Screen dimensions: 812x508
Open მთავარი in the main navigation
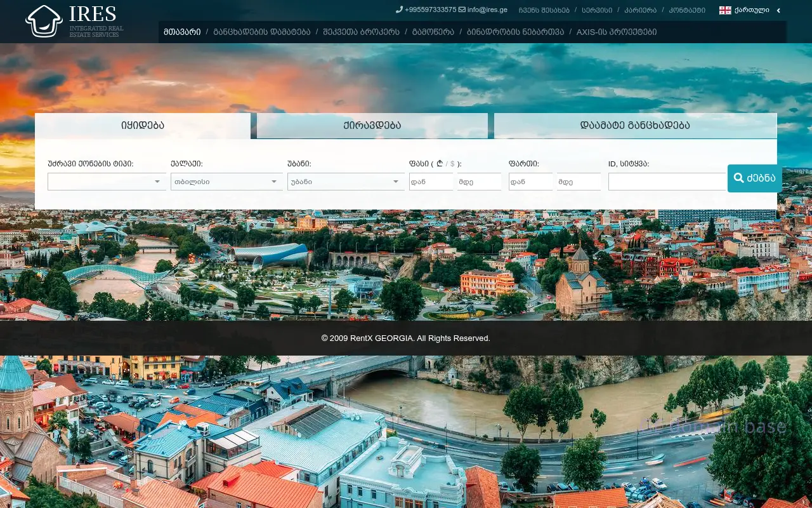[182, 32]
